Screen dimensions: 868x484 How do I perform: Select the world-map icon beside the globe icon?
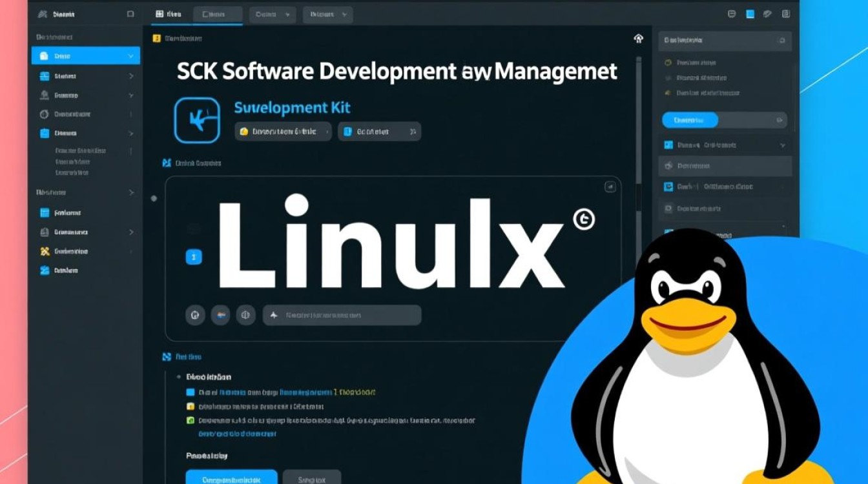point(220,315)
